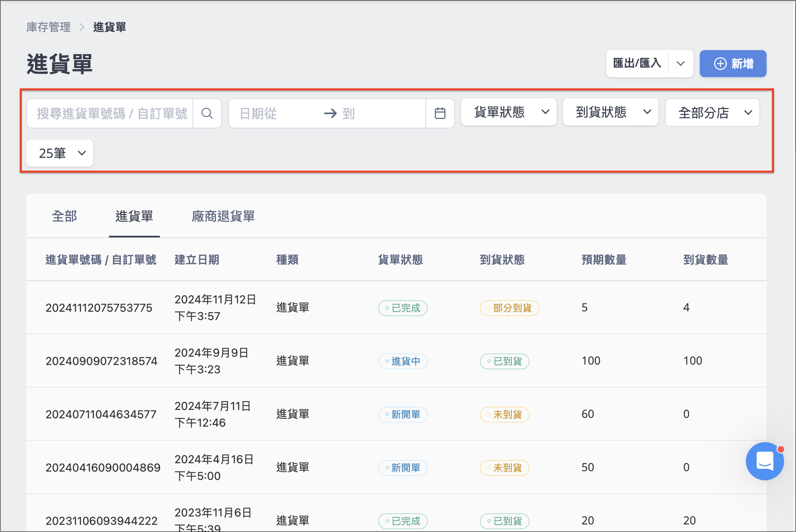This screenshot has width=796, height=532.
Task: Click the 2024年9月9日 date cell
Action: [212, 361]
